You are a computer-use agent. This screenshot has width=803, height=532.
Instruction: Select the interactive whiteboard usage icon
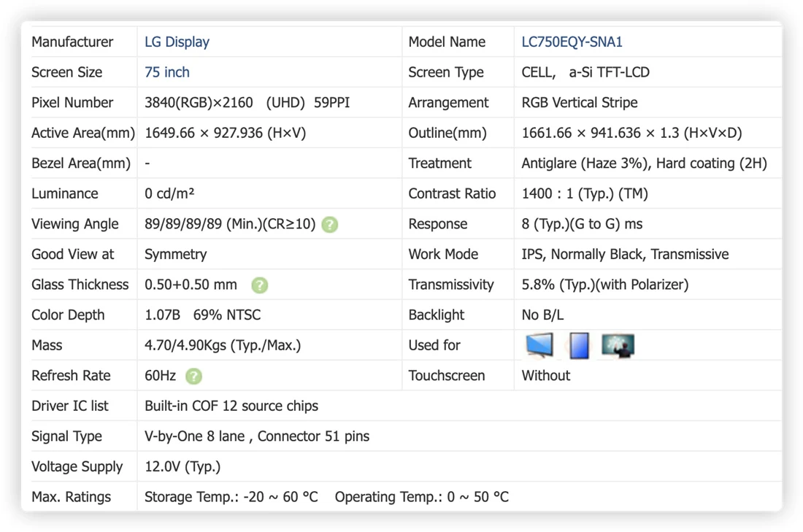(x=618, y=346)
